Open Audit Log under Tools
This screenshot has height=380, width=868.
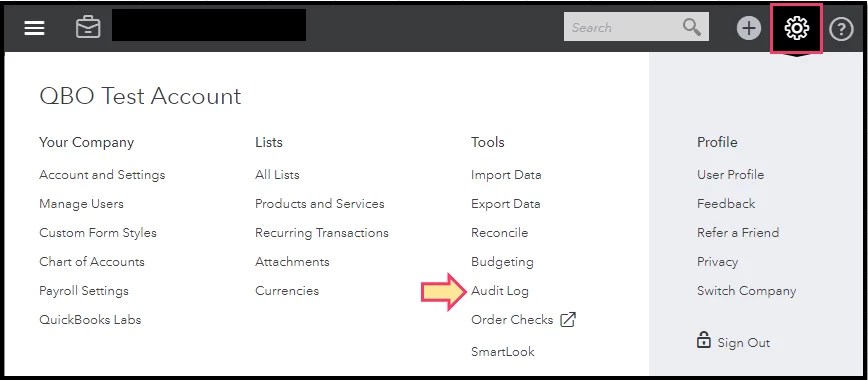tap(499, 291)
